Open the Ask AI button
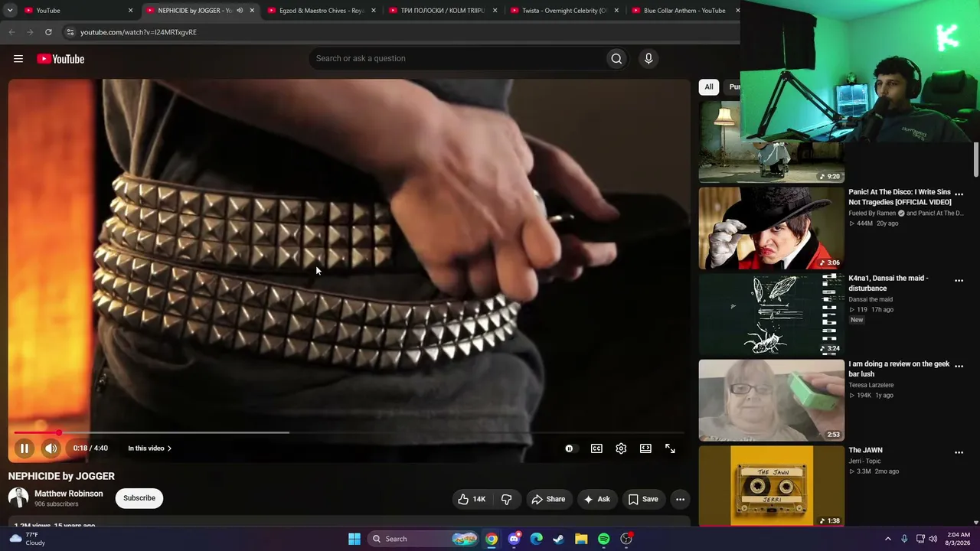This screenshot has height=551, width=980. point(596,499)
